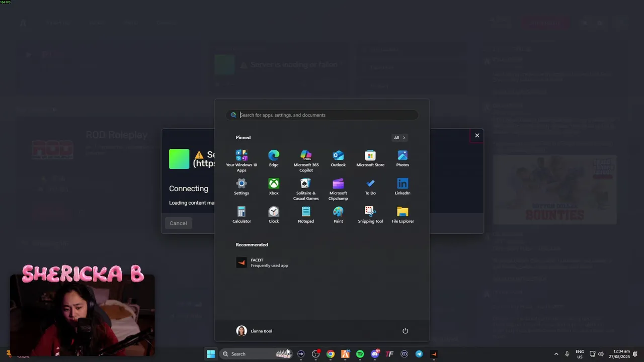Launch Paint from Start menu
The image size is (644, 362).
(338, 215)
